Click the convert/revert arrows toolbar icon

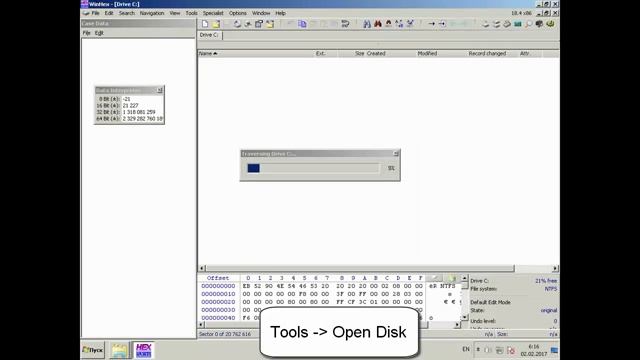[345, 24]
